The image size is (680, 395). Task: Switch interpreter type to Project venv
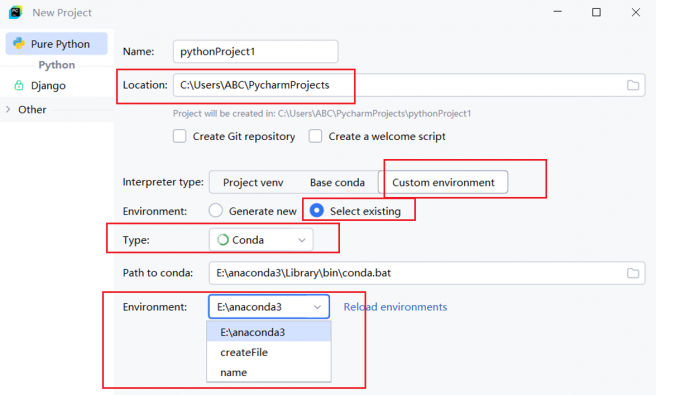point(253,183)
